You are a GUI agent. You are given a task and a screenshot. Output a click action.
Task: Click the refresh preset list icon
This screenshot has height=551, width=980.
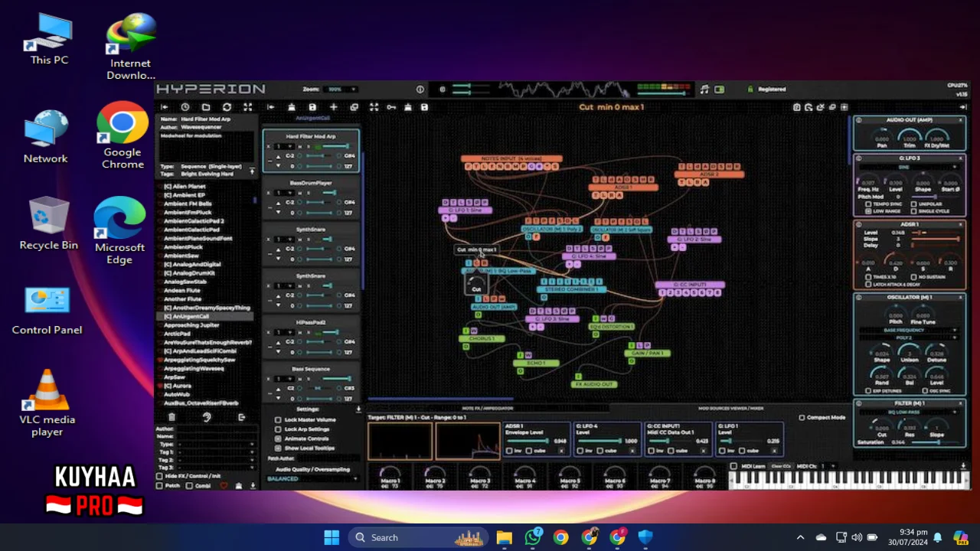(x=227, y=107)
